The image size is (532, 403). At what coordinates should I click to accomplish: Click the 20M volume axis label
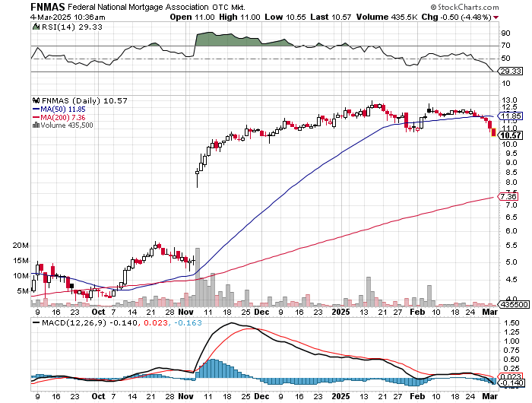21,246
